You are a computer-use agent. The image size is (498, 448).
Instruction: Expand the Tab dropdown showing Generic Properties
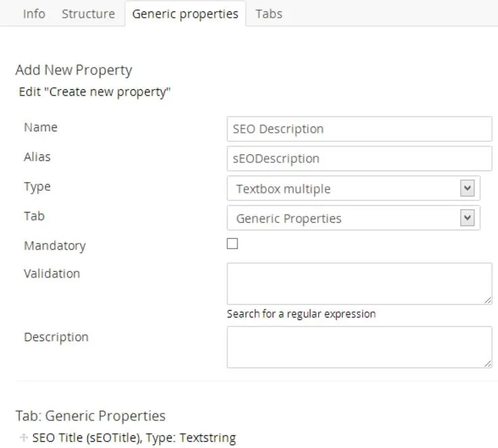[x=353, y=219]
